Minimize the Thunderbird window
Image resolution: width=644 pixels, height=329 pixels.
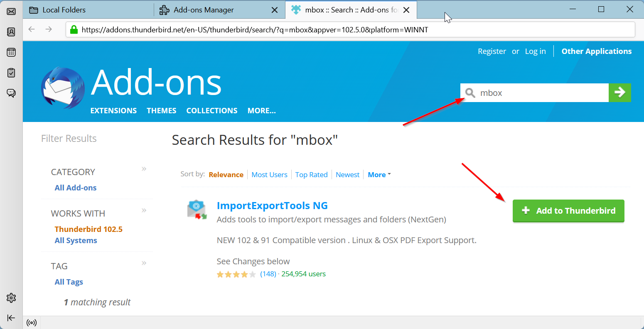[x=572, y=9]
